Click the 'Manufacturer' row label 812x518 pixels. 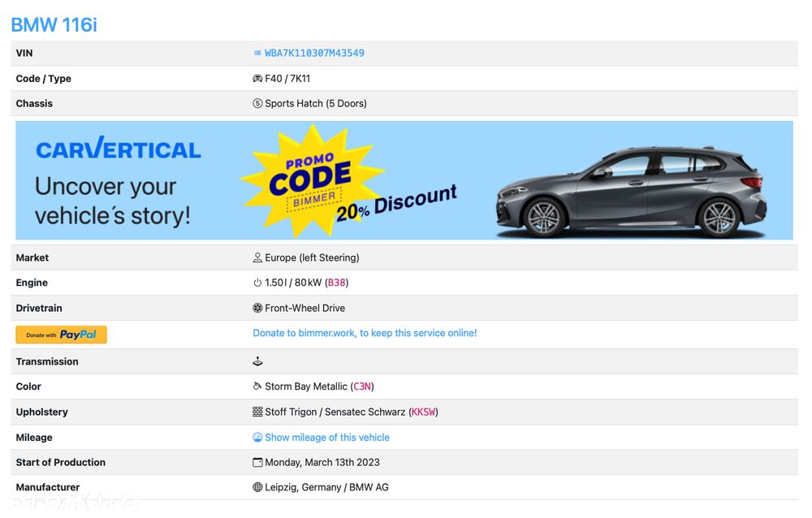tap(48, 487)
